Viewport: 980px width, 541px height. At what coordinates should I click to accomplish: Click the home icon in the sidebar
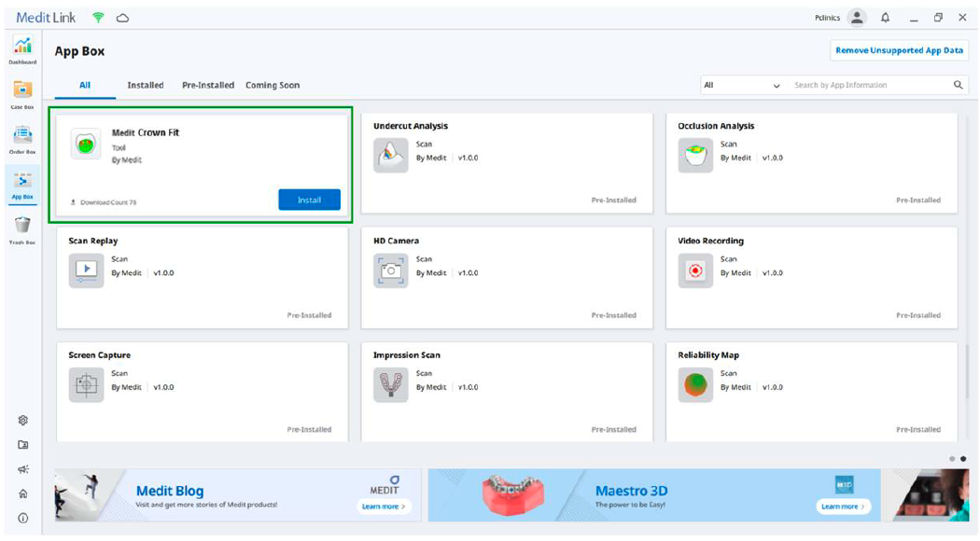click(23, 493)
